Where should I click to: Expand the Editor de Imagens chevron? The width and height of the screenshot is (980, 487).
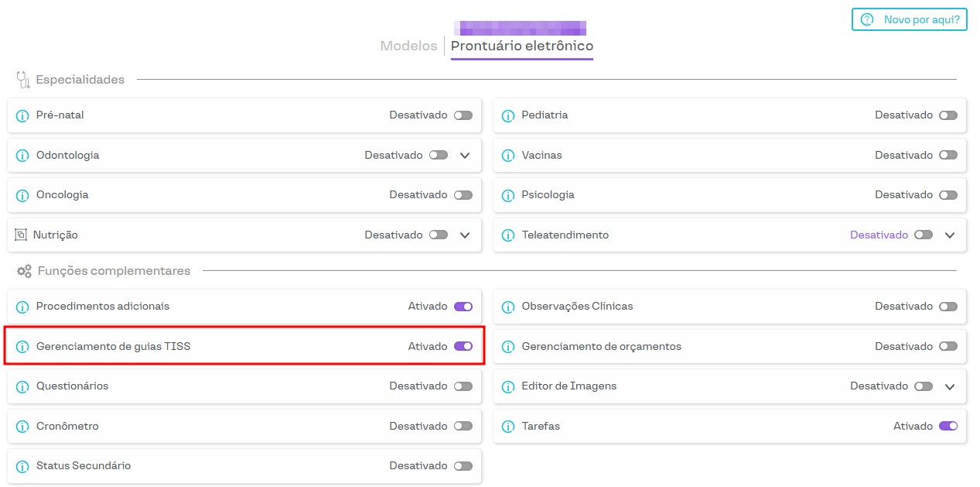pyautogui.click(x=951, y=386)
